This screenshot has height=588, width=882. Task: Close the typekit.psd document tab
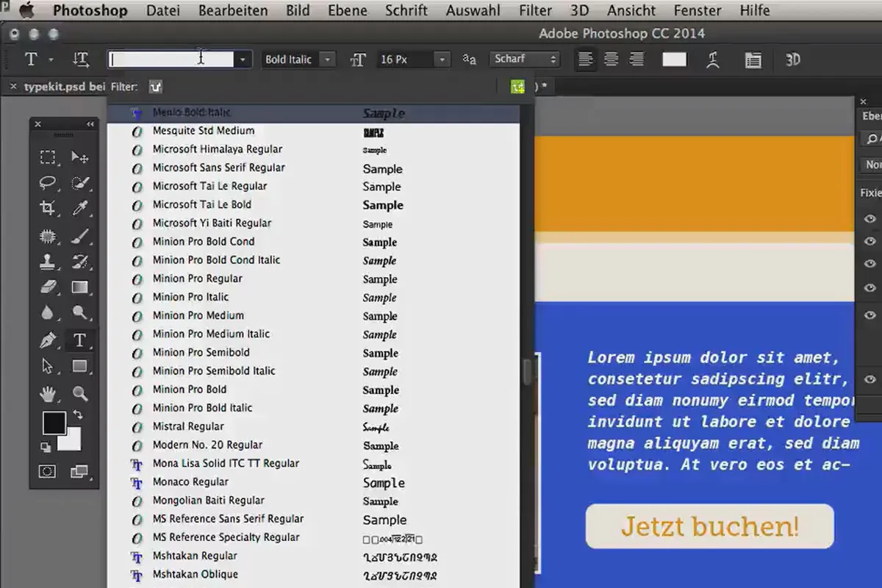tap(13, 86)
